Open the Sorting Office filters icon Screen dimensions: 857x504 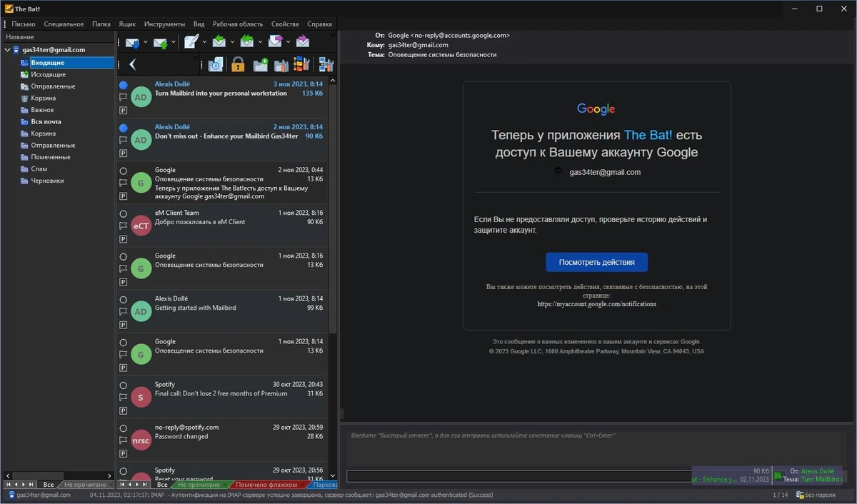click(302, 64)
